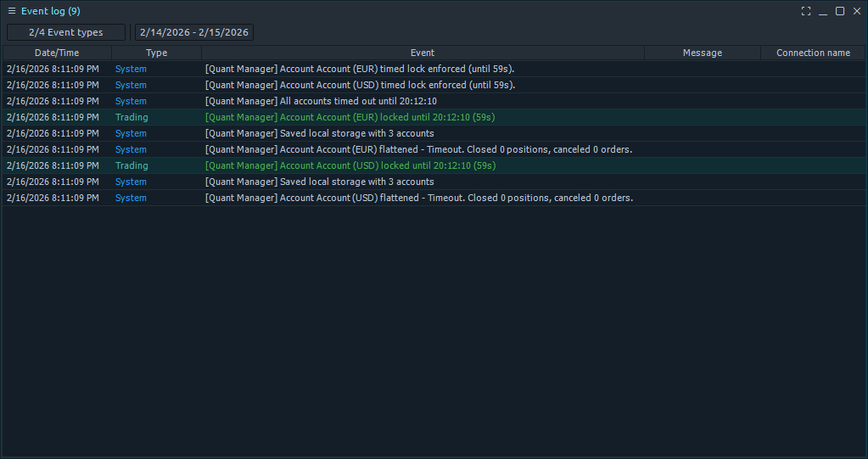This screenshot has height=459, width=868.
Task: Select the green USD locked Trading event
Action: 350,165
